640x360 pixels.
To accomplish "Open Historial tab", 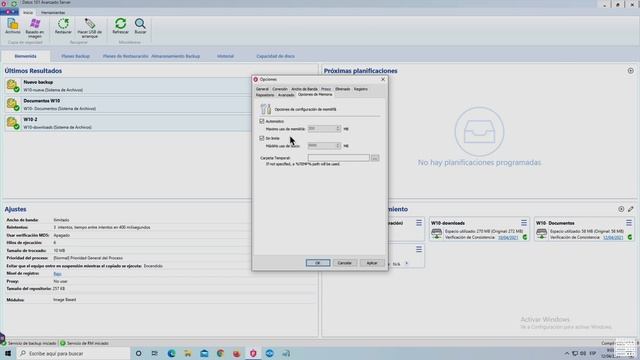I will (x=225, y=56).
